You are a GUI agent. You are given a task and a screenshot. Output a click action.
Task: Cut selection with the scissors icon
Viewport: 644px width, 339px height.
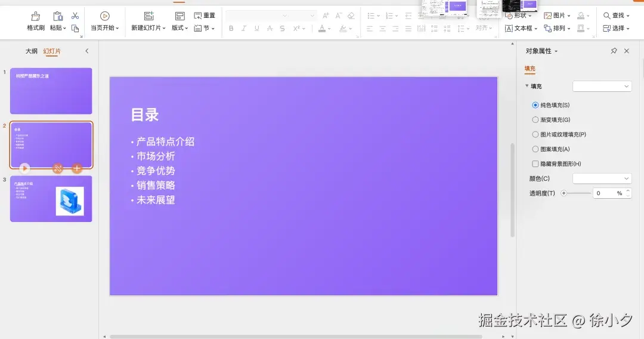[x=75, y=16]
